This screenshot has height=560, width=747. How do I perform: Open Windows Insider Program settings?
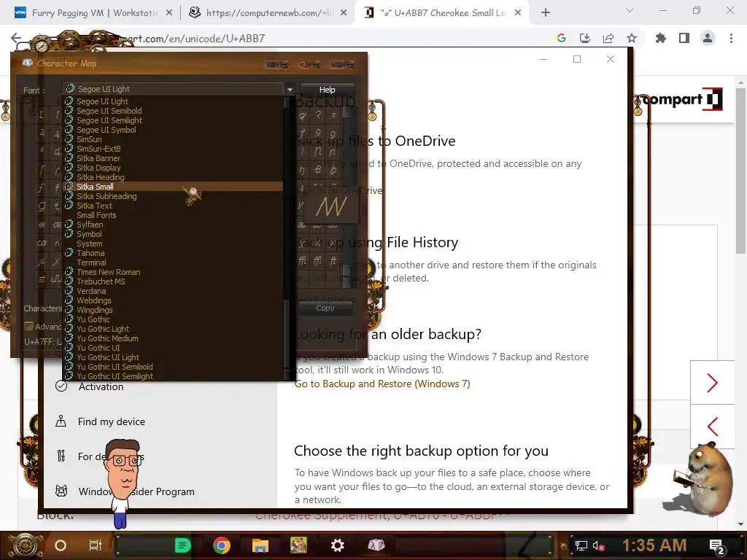click(x=136, y=491)
